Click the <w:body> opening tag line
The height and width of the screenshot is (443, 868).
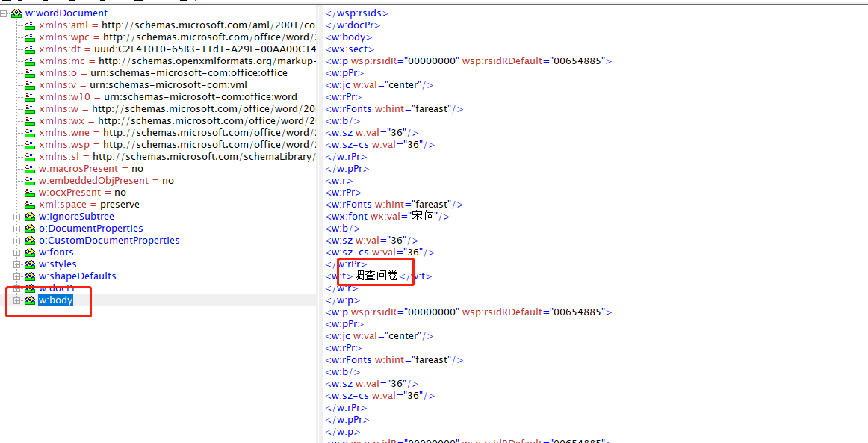[348, 37]
